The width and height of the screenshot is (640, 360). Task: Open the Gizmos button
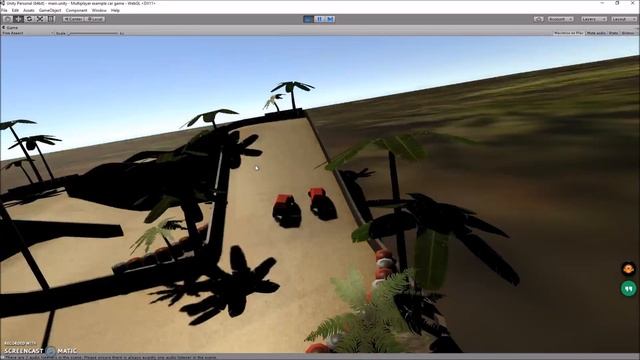(x=628, y=33)
